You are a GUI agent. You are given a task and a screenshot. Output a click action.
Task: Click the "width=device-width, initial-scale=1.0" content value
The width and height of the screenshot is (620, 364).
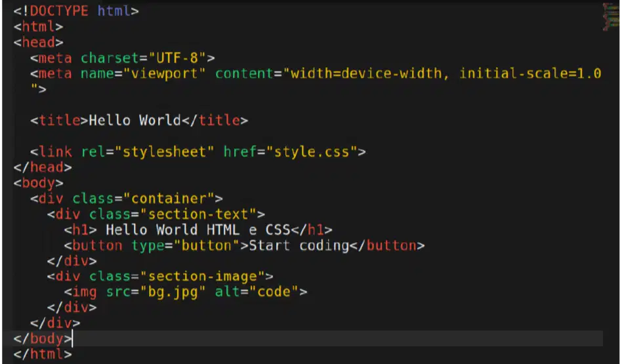click(443, 73)
